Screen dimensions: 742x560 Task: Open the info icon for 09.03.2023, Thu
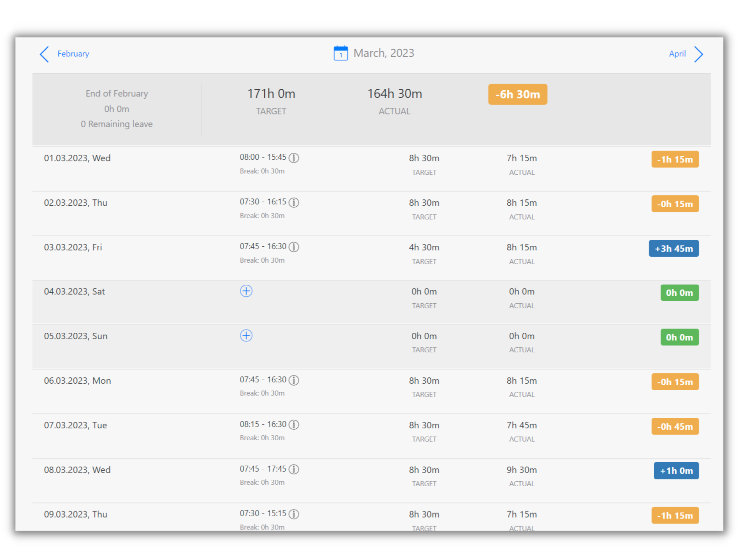294,514
